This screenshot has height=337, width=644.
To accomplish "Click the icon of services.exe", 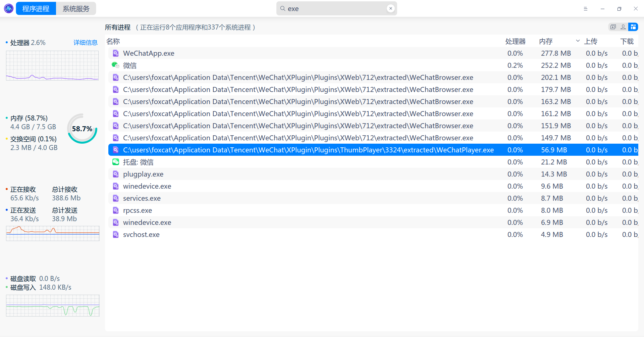I will point(116,198).
